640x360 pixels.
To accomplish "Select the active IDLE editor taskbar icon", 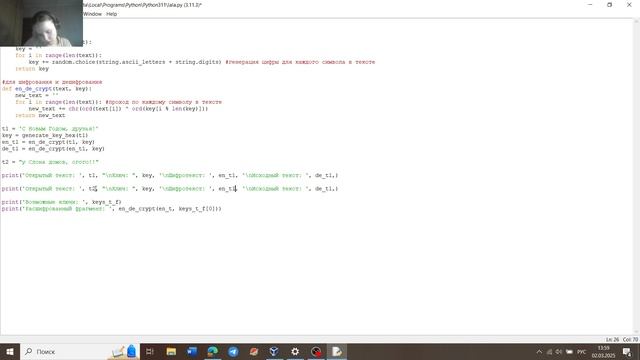I will pyautogui.click(x=337, y=351).
